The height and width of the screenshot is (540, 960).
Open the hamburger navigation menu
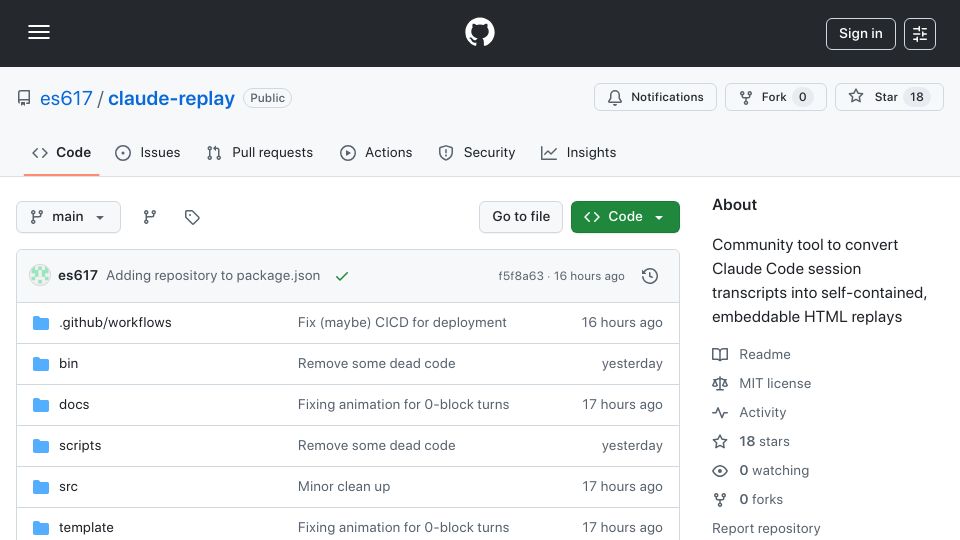point(39,32)
